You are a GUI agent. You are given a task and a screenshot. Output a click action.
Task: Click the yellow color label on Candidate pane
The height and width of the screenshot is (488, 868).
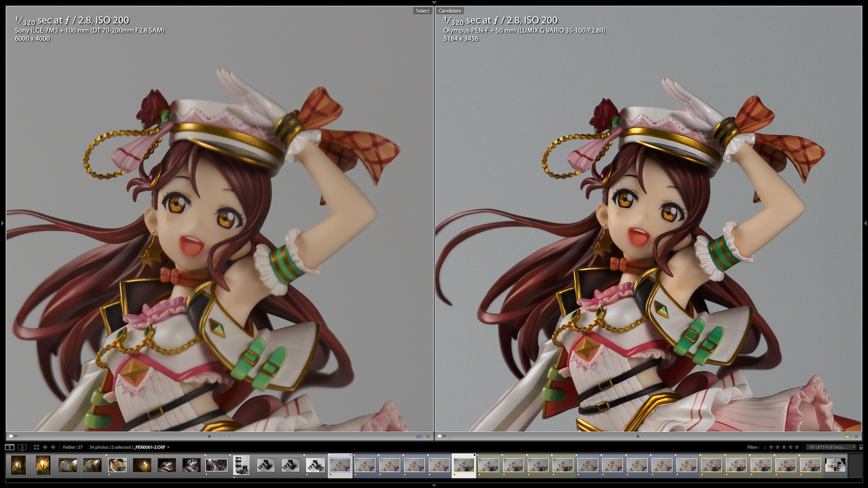847,436
